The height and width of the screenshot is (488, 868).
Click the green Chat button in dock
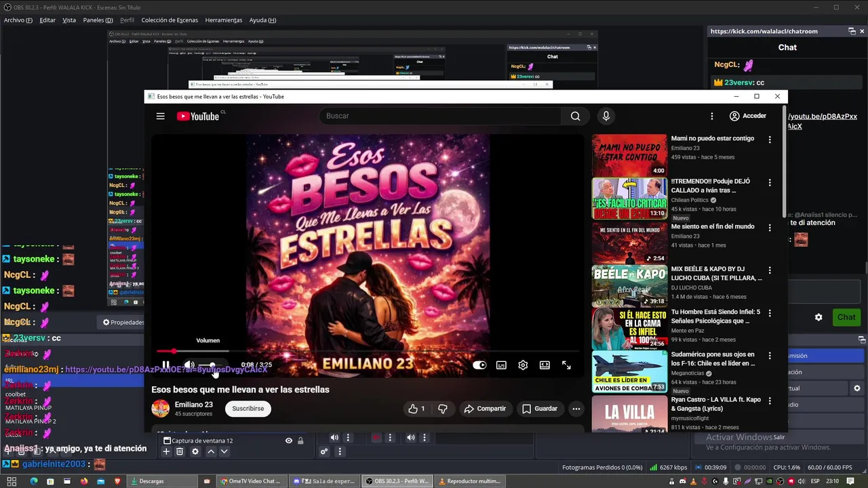846,317
